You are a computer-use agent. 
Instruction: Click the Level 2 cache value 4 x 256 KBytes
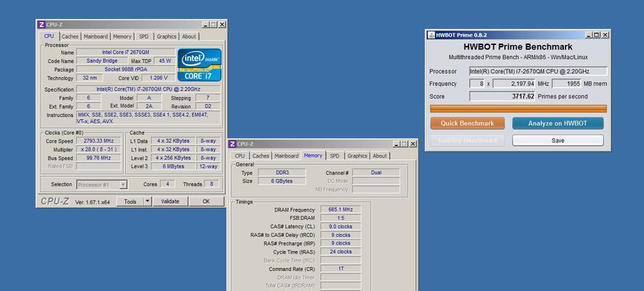coord(172,158)
